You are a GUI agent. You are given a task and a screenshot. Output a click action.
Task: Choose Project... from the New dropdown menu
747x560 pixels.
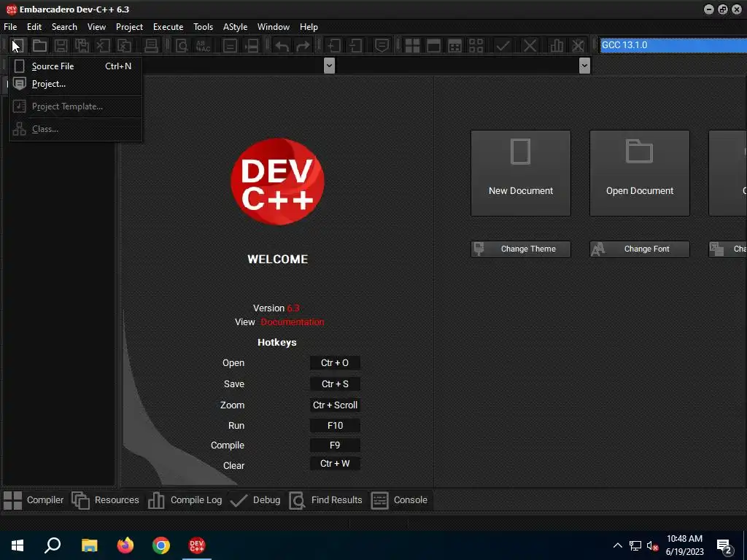point(75,84)
